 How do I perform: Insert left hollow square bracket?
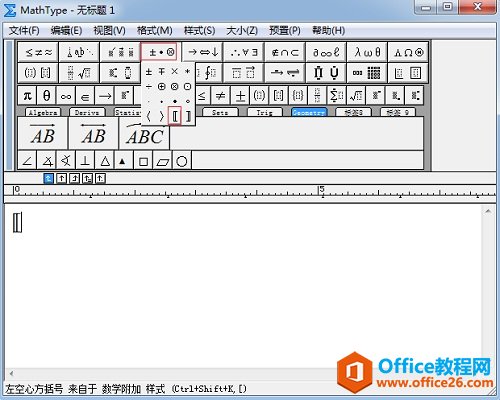click(175, 116)
